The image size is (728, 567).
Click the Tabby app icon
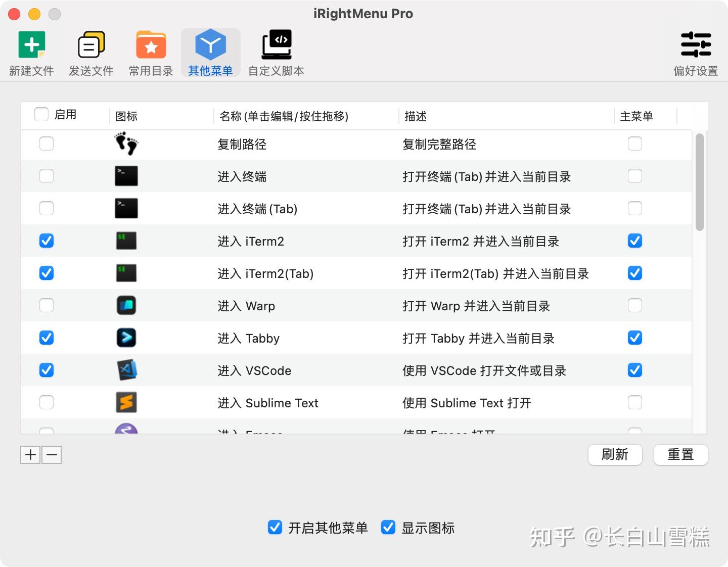tap(126, 338)
